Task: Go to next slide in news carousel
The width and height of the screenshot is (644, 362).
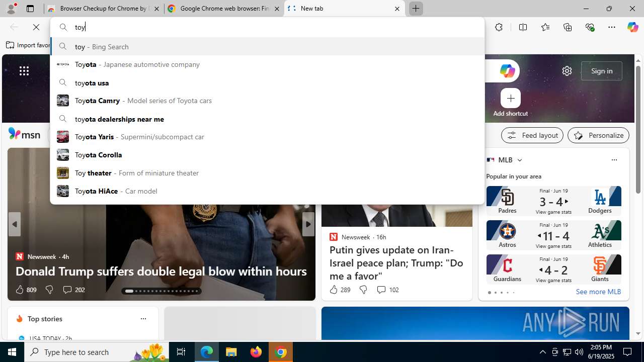Action: pos(308,224)
